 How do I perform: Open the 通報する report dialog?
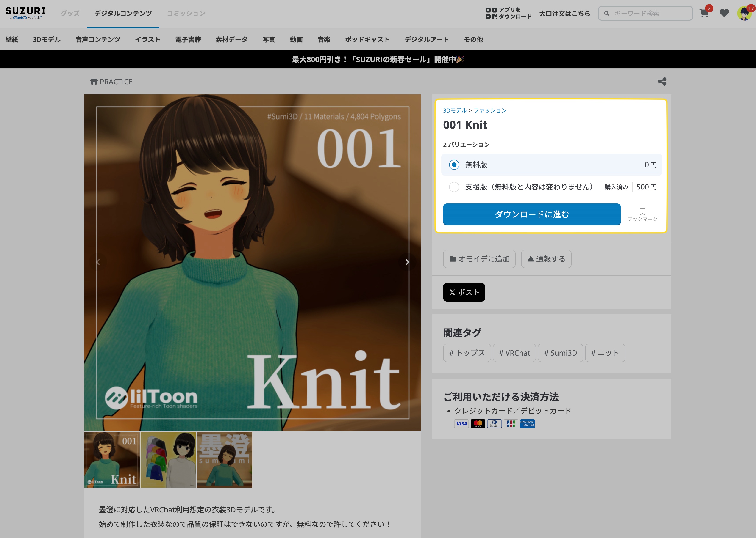(546, 259)
